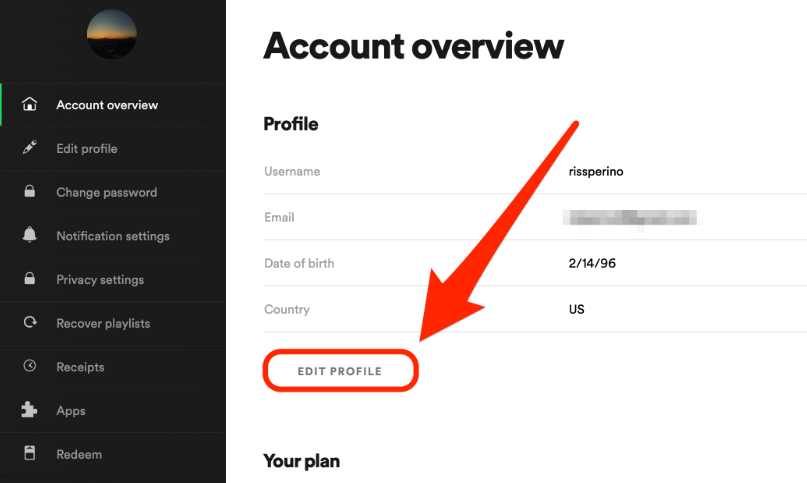This screenshot has width=807, height=483.
Task: Click the clock icon next to Receipts
Action: 30,366
